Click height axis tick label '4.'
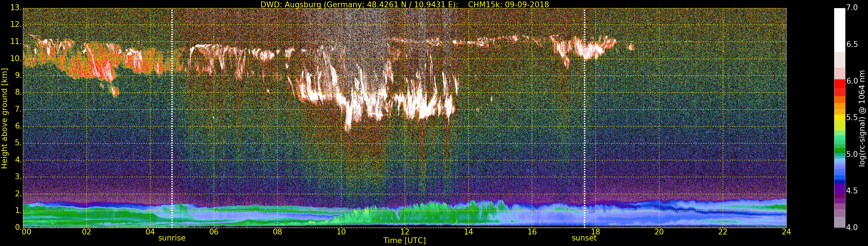The height and width of the screenshot is (246, 868). point(18,160)
